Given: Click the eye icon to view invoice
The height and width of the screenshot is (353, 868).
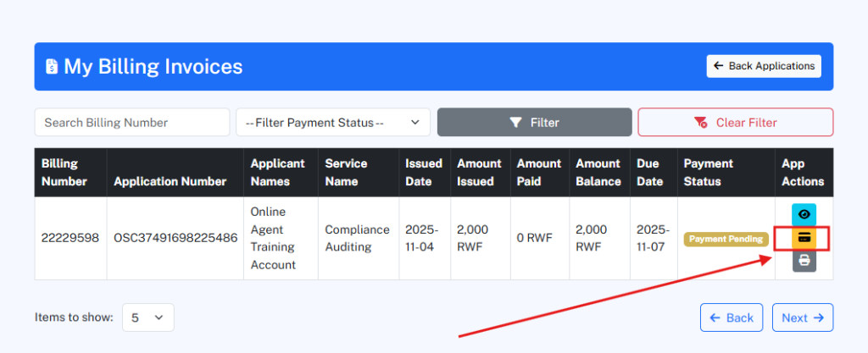Looking at the screenshot, I should (x=804, y=215).
